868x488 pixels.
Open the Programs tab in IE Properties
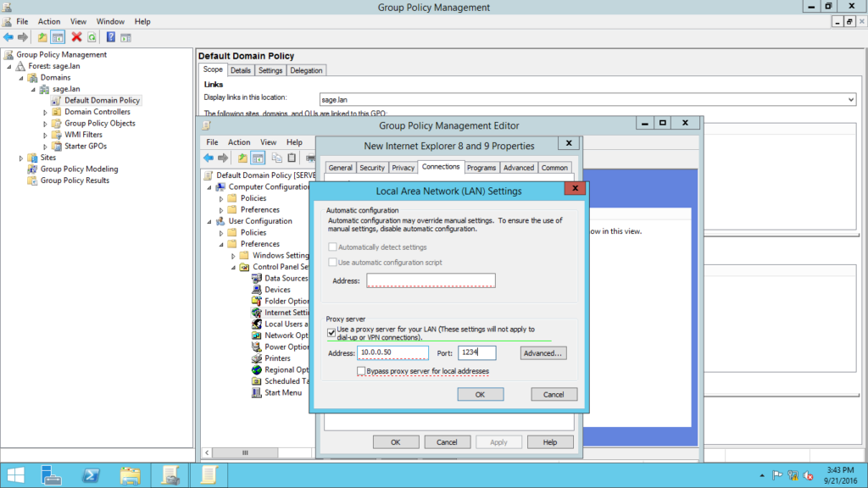click(481, 168)
